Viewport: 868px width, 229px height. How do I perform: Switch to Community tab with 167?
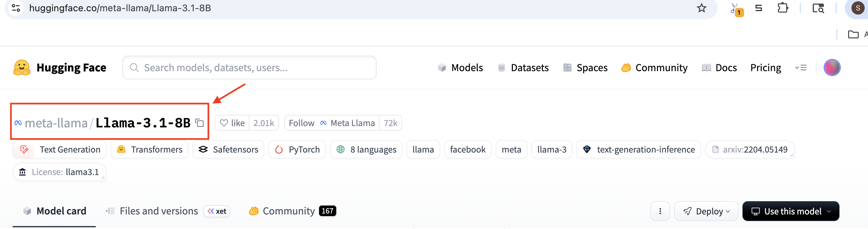click(292, 211)
